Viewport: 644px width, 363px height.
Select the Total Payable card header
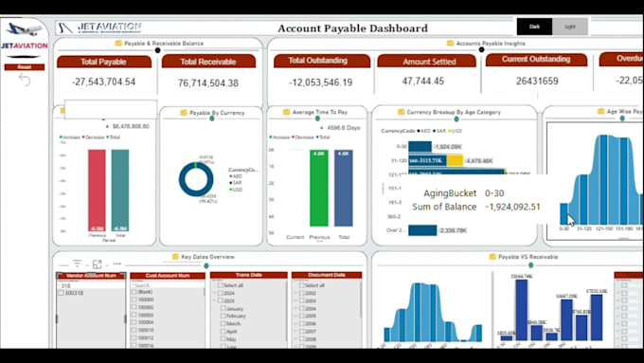(104, 62)
